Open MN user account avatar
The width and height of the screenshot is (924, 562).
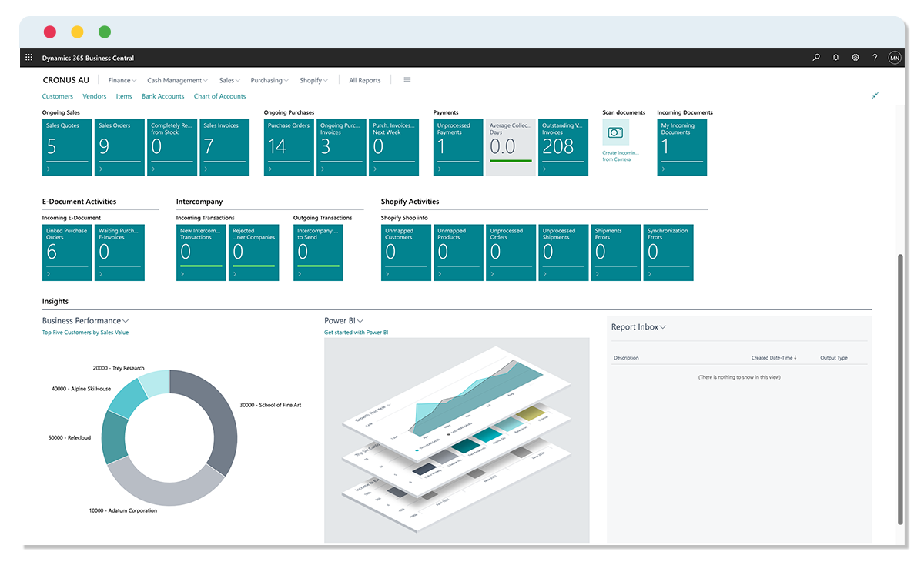point(894,58)
